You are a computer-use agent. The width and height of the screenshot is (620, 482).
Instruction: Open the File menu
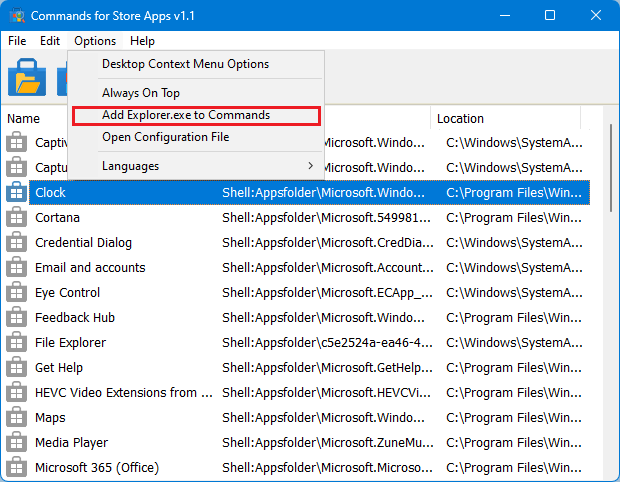(x=17, y=41)
